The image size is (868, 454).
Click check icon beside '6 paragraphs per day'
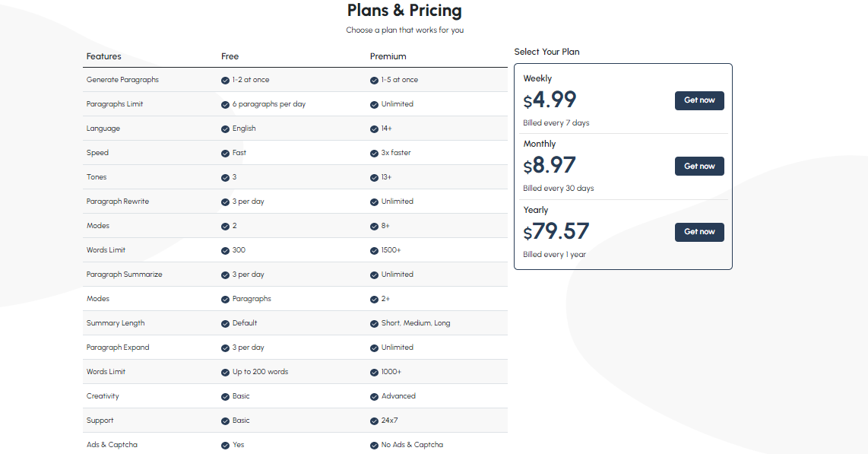[225, 105]
